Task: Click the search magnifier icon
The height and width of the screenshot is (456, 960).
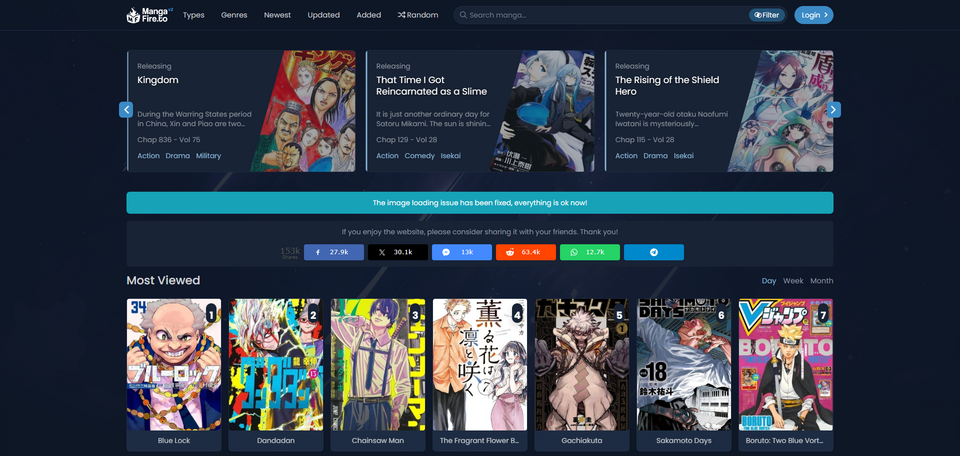Action: point(463,15)
